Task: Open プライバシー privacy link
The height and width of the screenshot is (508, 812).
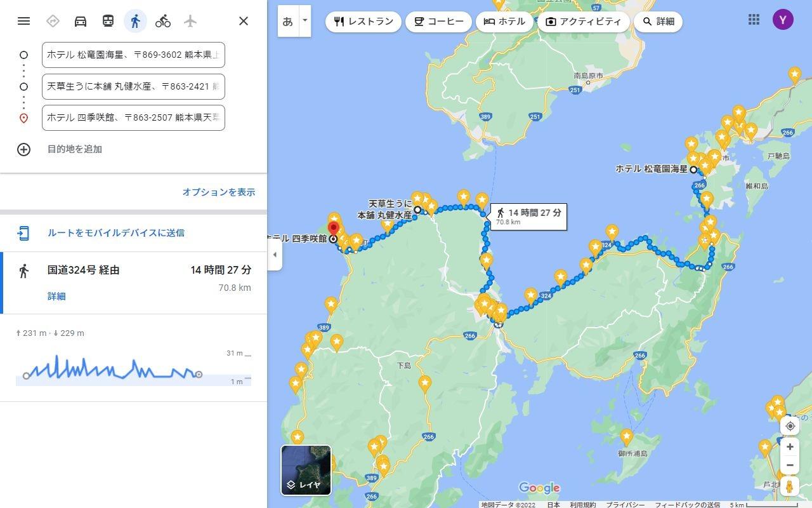Action: [x=625, y=505]
